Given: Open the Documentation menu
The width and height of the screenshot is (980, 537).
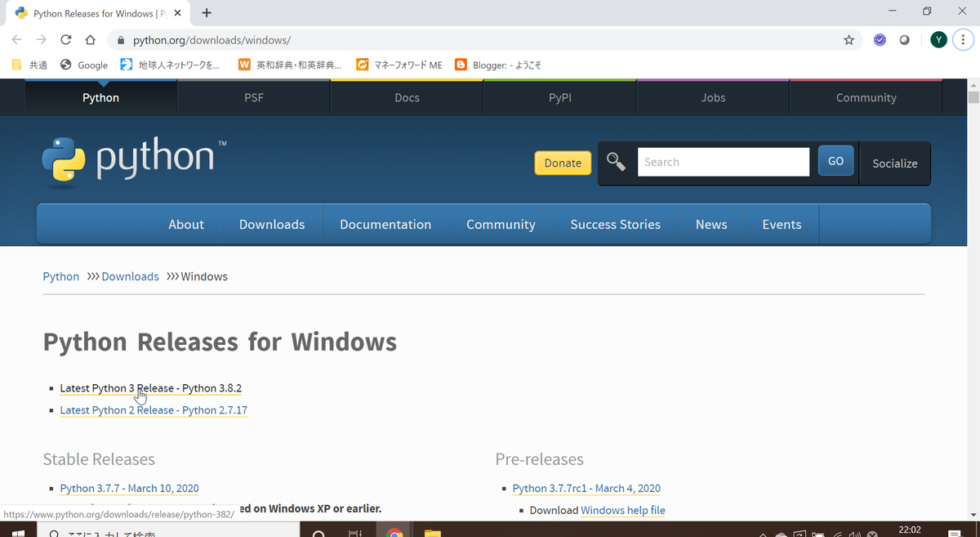Looking at the screenshot, I should tap(385, 224).
